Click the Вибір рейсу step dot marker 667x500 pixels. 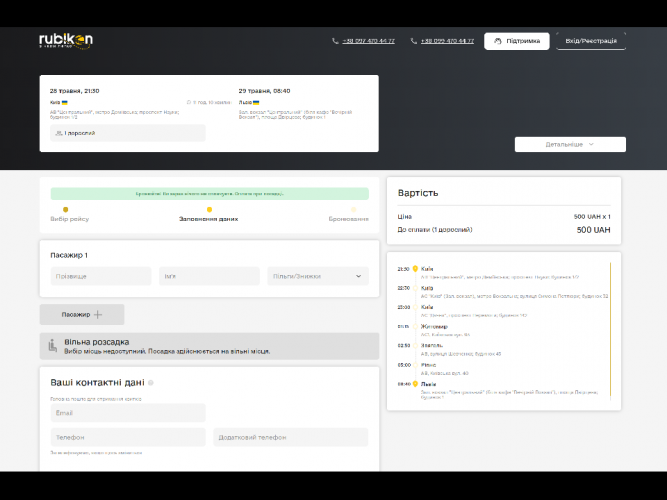pyautogui.click(x=66, y=209)
